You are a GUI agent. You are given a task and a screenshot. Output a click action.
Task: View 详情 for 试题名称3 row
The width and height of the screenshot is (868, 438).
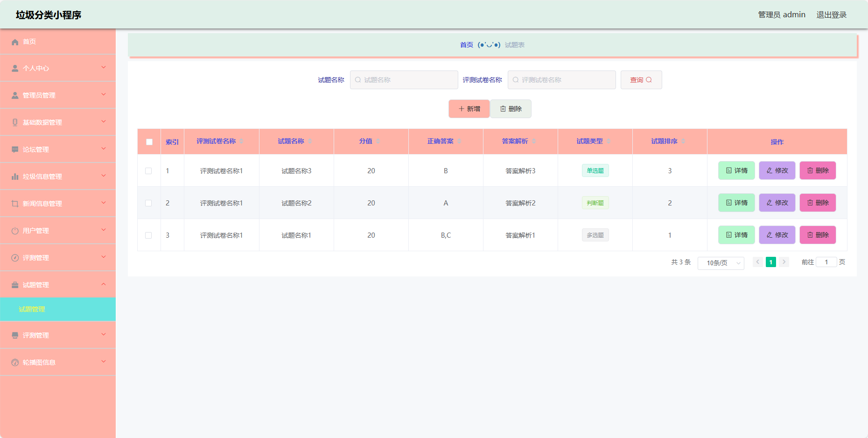coord(736,170)
